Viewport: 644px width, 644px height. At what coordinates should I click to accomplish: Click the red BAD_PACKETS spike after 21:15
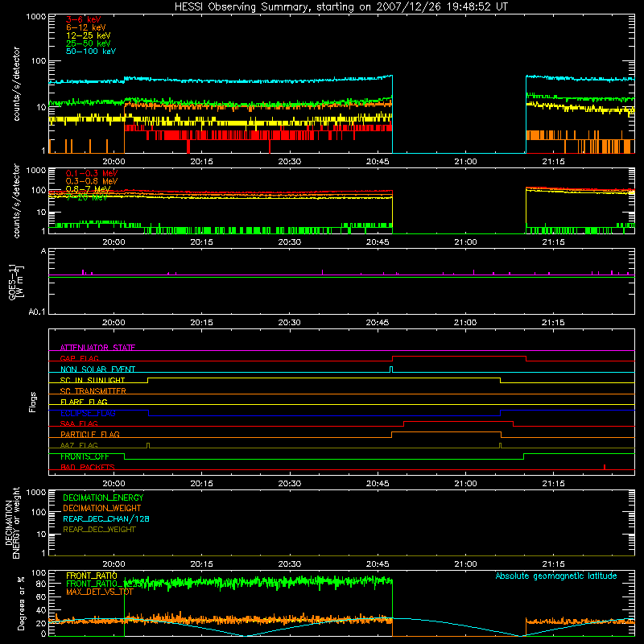click(605, 467)
